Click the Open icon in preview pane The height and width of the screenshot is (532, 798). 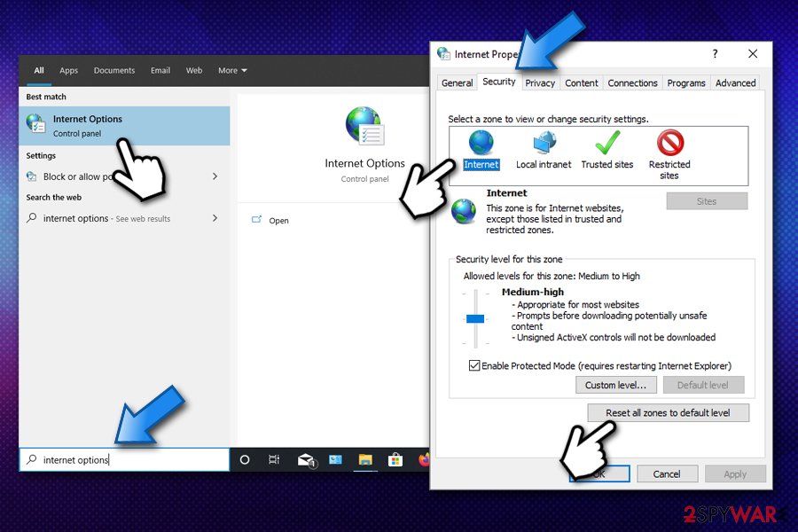(x=256, y=220)
